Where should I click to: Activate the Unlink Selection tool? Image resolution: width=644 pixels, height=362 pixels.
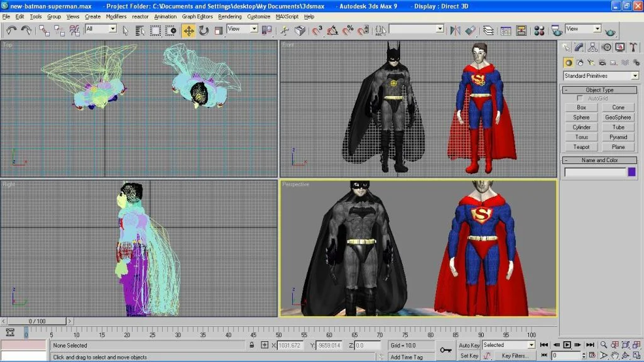tap(59, 30)
